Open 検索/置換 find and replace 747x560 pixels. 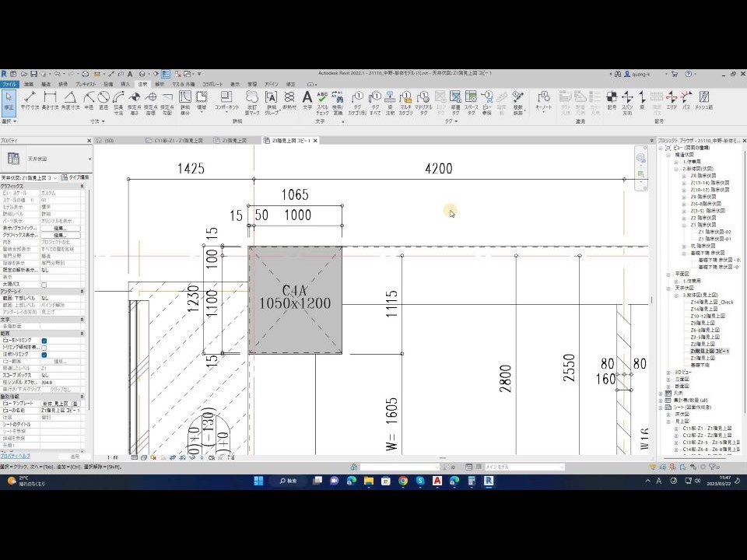click(x=338, y=103)
